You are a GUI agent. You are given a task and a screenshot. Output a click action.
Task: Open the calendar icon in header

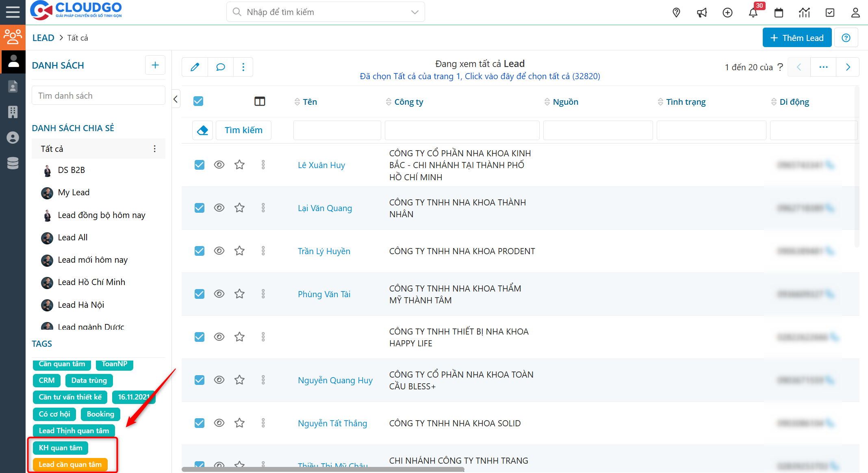(x=779, y=13)
